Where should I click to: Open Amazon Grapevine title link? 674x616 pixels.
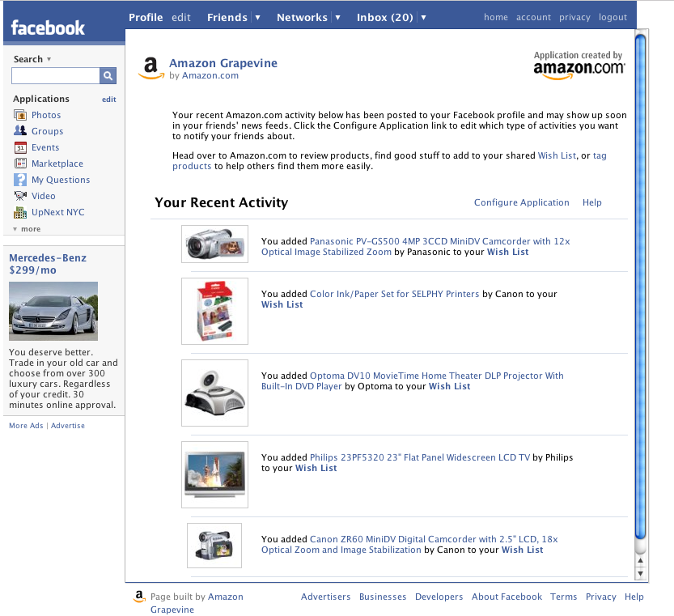[223, 63]
